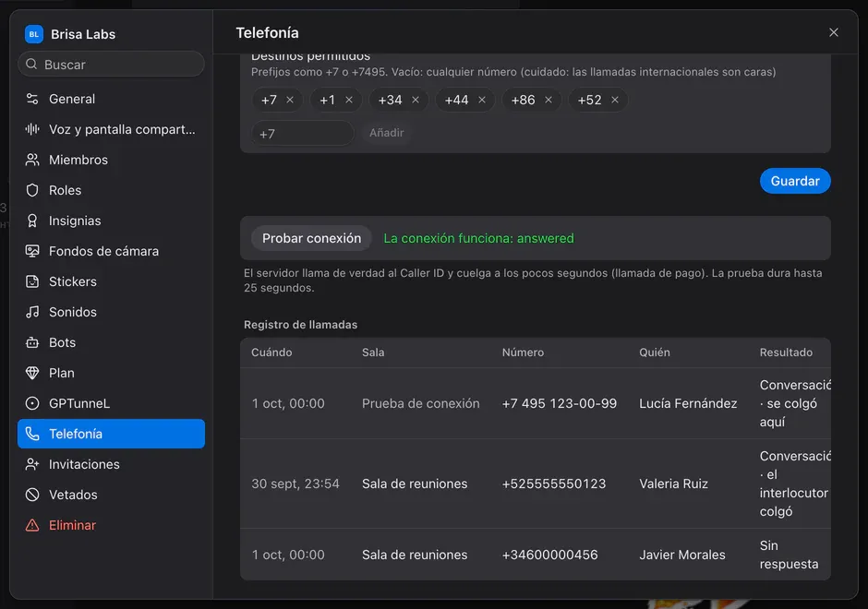This screenshot has width=868, height=609.
Task: Click the Fondos de cámara image icon
Action: (x=32, y=251)
